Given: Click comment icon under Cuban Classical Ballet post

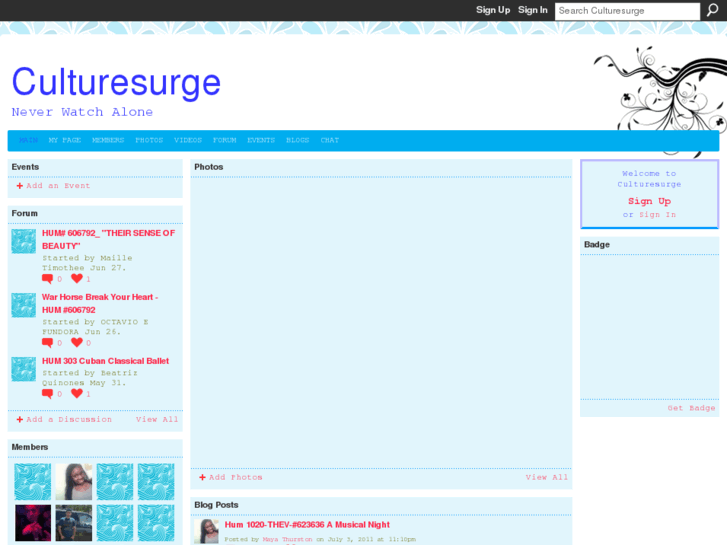Looking at the screenshot, I should 47,394.
